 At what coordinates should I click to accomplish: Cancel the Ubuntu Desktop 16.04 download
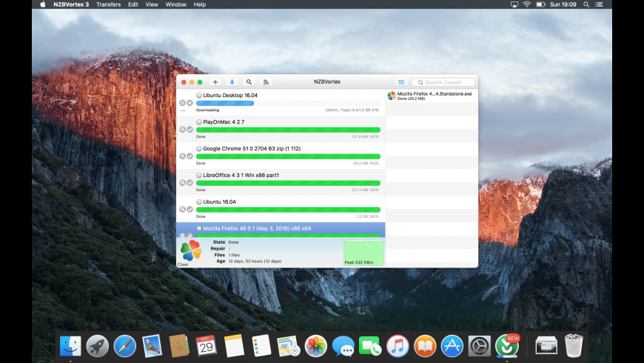pos(190,103)
